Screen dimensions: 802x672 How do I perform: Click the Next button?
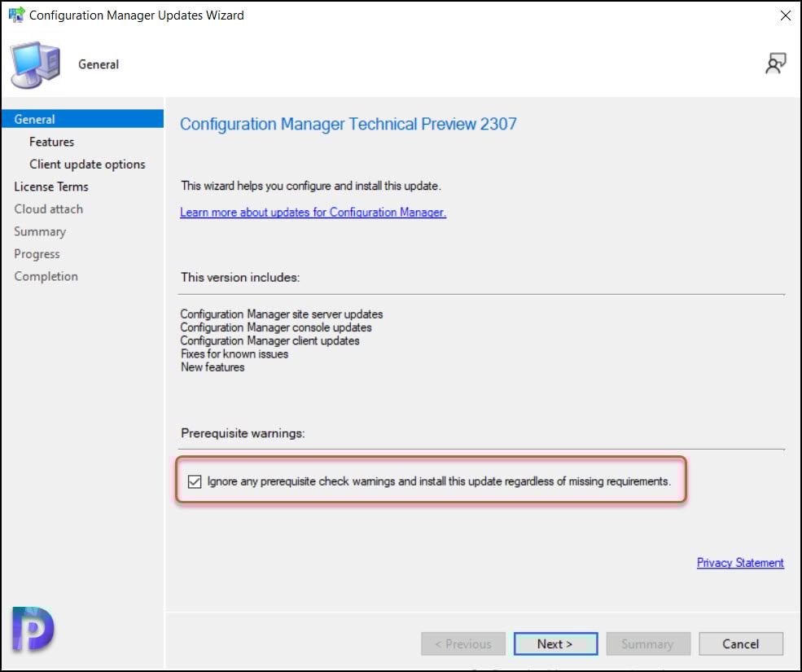click(x=555, y=643)
